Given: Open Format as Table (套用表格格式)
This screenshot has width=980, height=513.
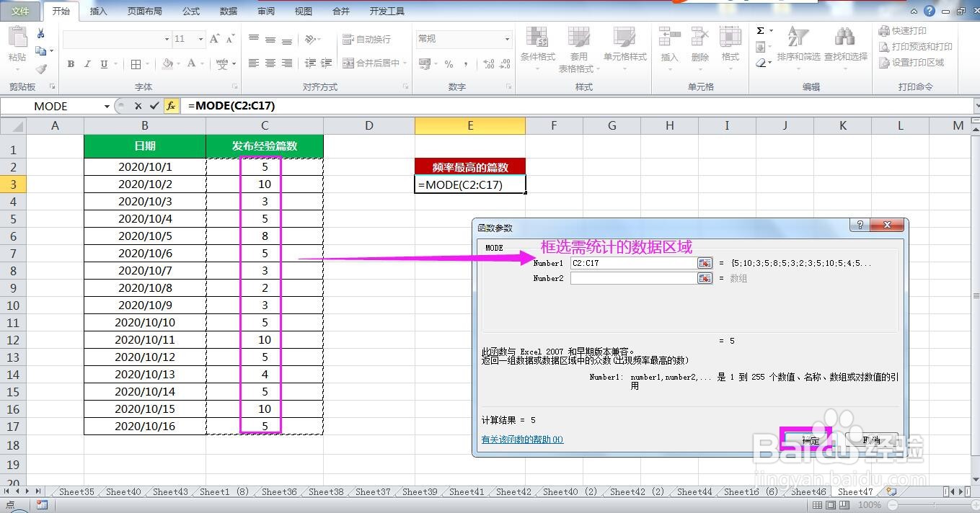Looking at the screenshot, I should pyautogui.click(x=578, y=50).
